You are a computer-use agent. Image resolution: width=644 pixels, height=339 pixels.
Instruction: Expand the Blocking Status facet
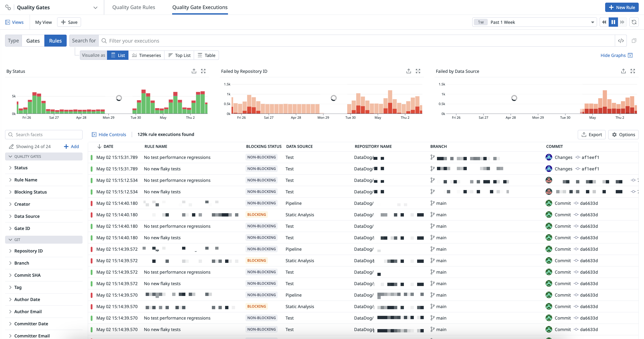click(30, 192)
